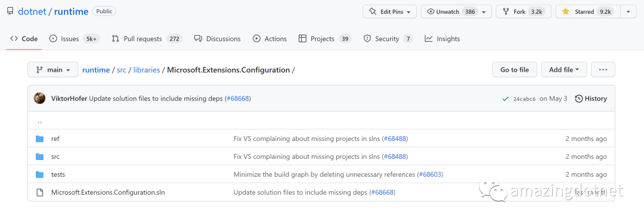Viewport: 644px width, 221px height.
Task: Switch to the Issues tab
Action: tap(75, 39)
